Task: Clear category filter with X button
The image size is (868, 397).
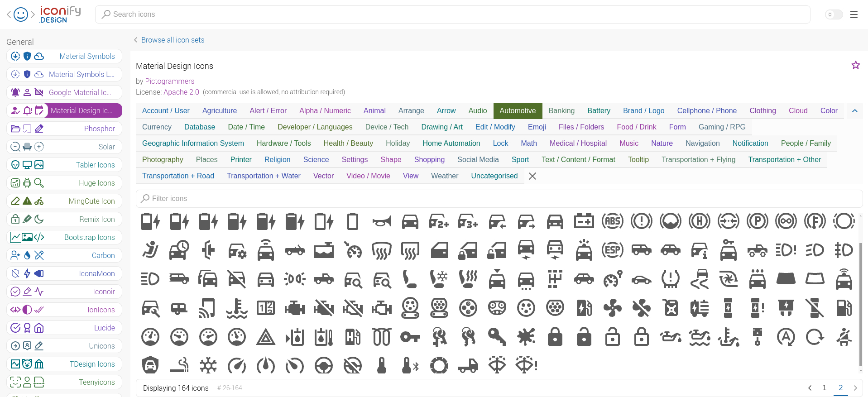Action: tap(532, 176)
